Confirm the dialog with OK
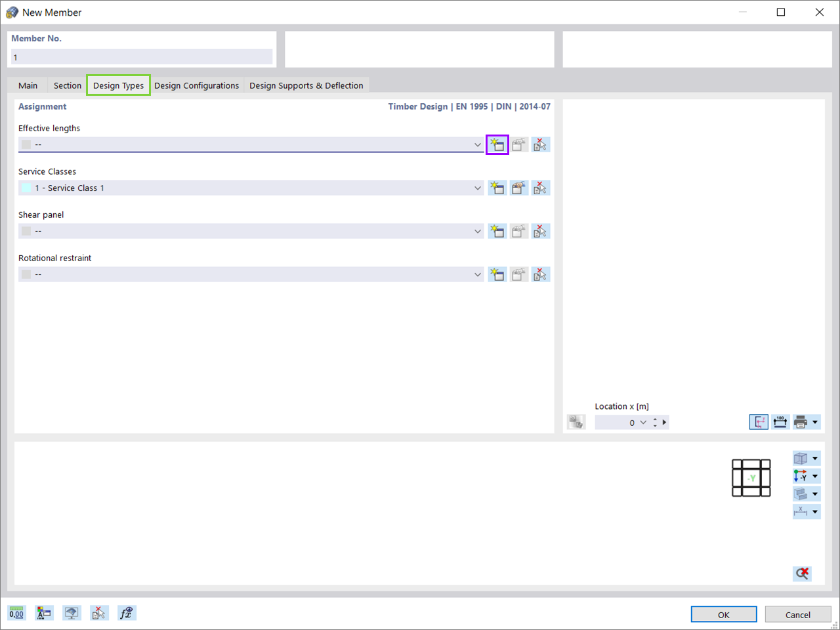 pos(723,614)
